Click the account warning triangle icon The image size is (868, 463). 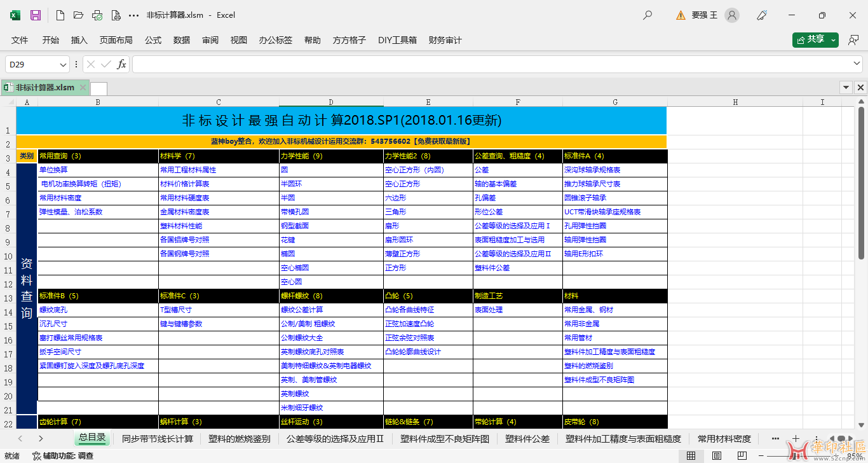(x=681, y=15)
